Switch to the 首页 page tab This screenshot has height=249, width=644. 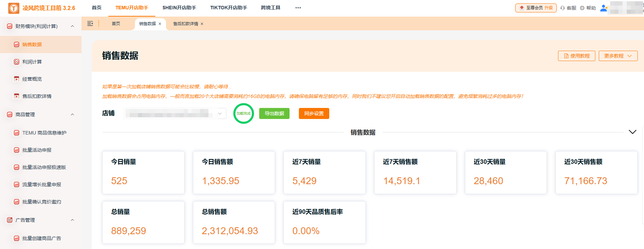(116, 24)
